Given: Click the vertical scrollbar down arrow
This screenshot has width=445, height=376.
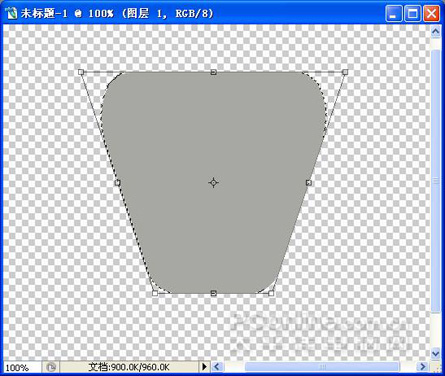Looking at the screenshot, I should tap(435, 353).
